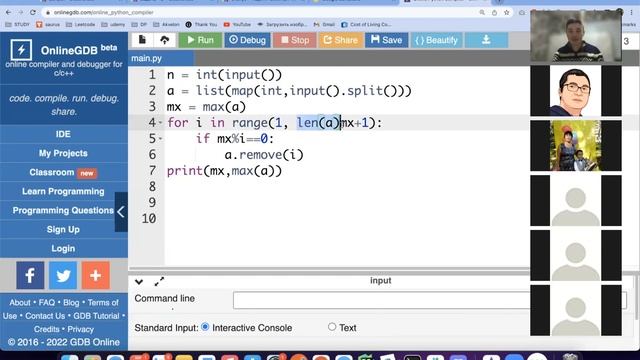Image resolution: width=640 pixels, height=360 pixels.
Task: Click line 3 mx = max(a)
Action: point(206,107)
